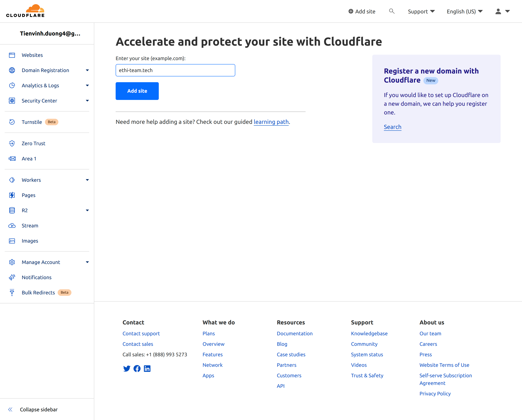Click the Area 1 envelope icon
522x420 pixels.
point(12,159)
